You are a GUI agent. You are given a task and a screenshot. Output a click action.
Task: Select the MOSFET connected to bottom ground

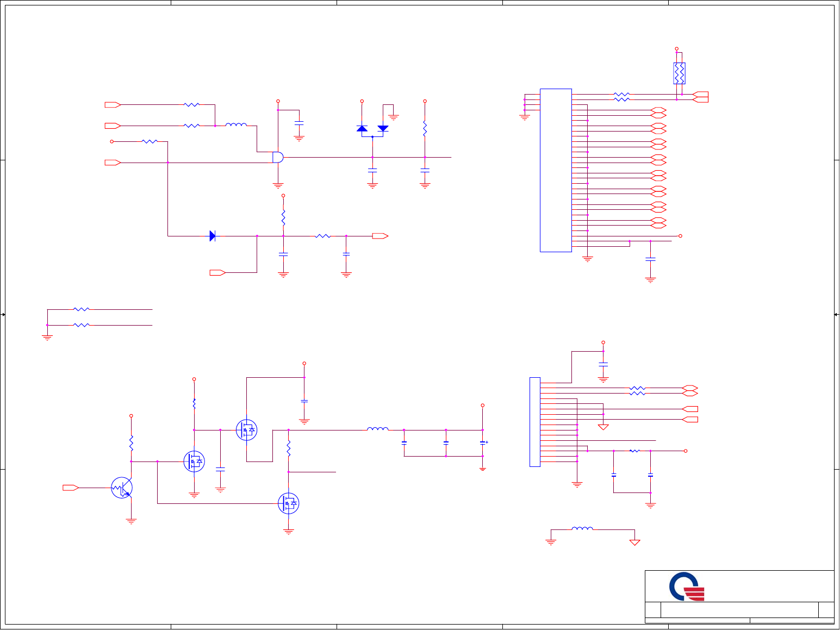[x=288, y=503]
